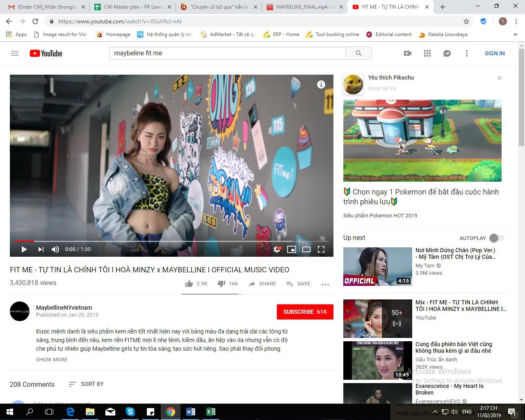Viewport: 525px width, 420px height.
Task: Reload the current page
Action: pyautogui.click(x=35, y=21)
